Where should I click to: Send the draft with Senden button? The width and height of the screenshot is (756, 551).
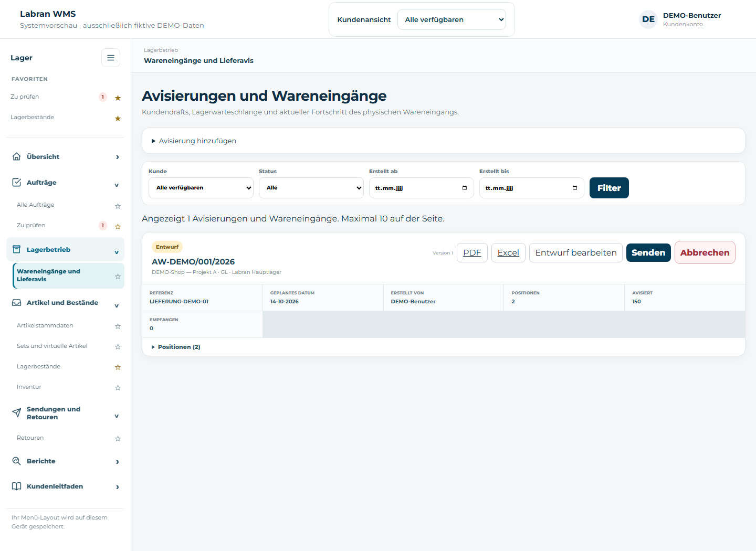tap(648, 252)
